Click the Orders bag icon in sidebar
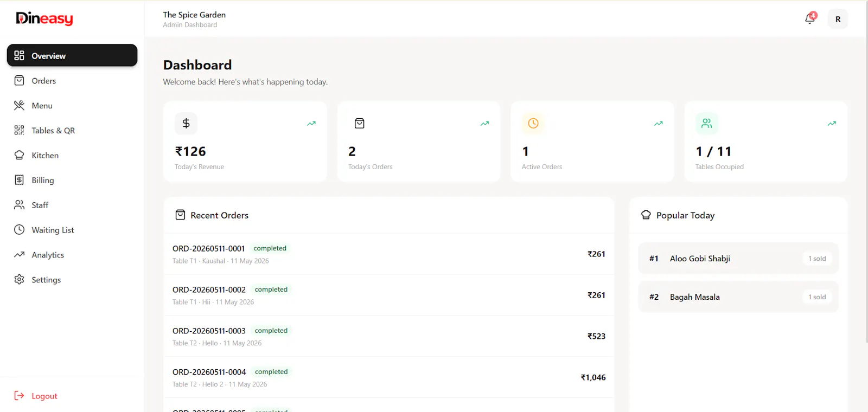 [19, 80]
